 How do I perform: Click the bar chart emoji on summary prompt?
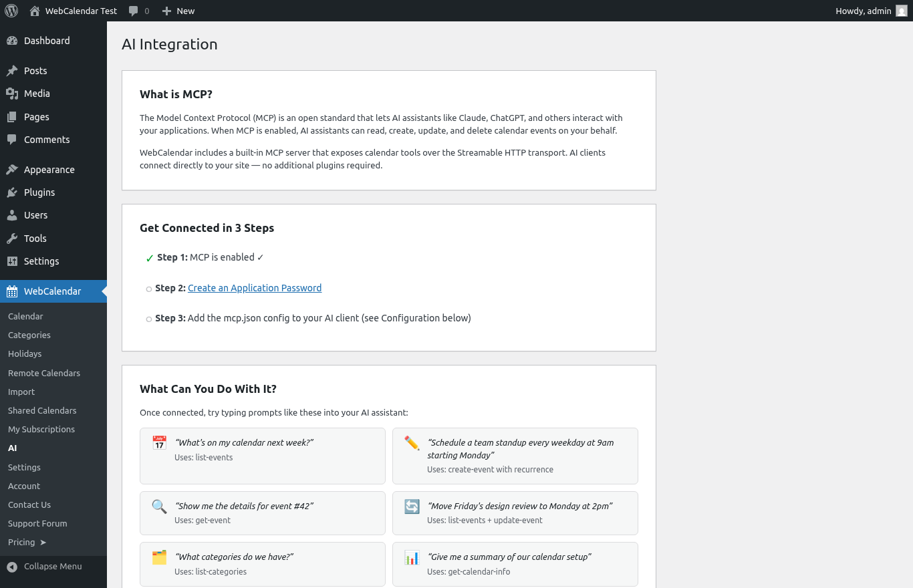click(412, 557)
